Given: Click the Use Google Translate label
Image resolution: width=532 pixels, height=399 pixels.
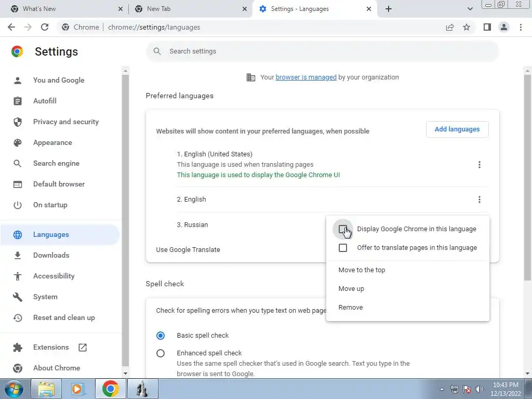Looking at the screenshot, I should tap(188, 250).
